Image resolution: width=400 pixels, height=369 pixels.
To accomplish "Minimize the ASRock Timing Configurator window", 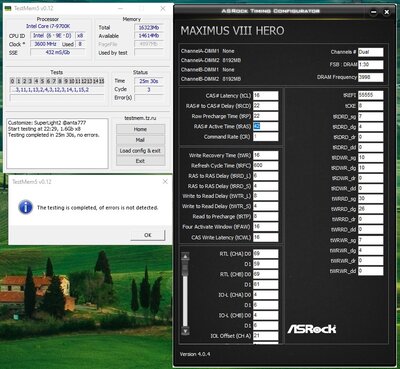I will click(x=373, y=12).
